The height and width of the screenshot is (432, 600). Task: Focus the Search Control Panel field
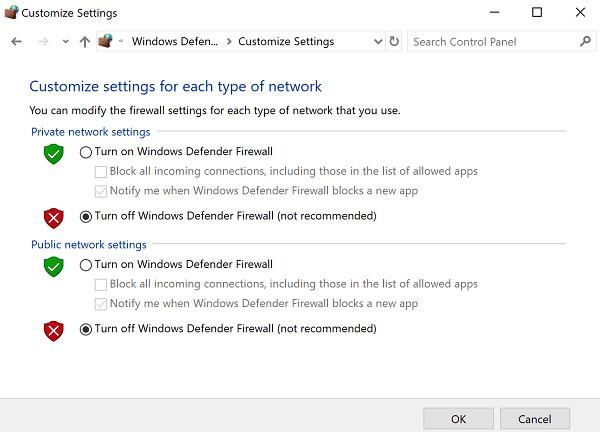coord(494,41)
